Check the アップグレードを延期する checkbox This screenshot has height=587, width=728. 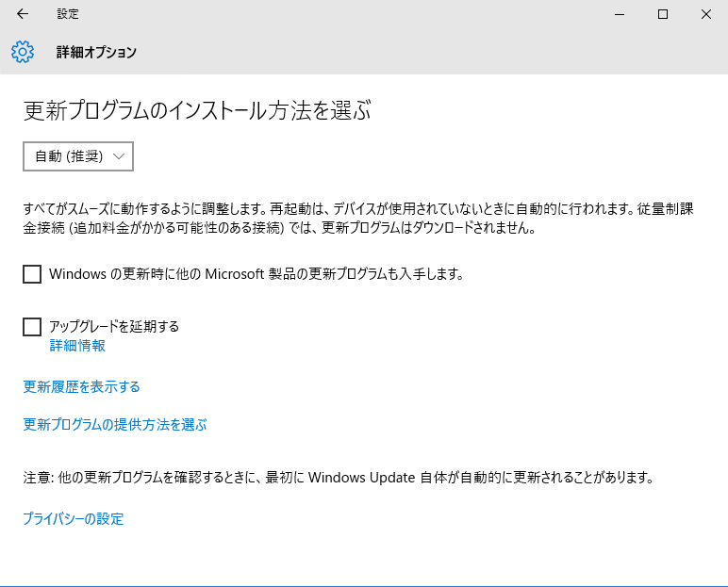point(32,327)
